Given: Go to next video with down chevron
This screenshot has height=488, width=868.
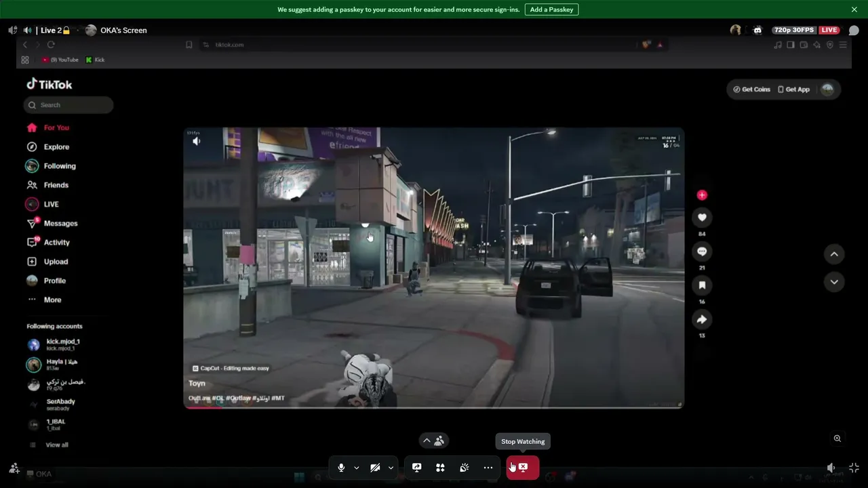Looking at the screenshot, I should coord(834,282).
